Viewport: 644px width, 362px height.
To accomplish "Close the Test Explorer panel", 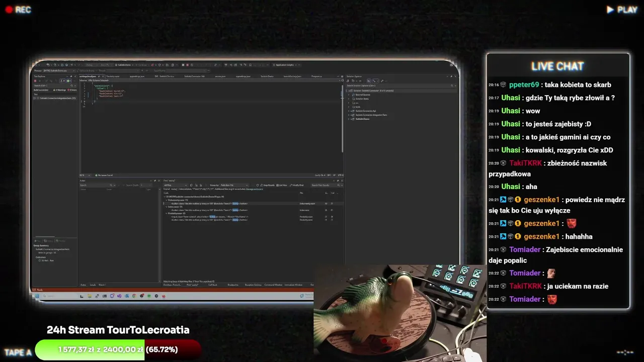I will 75,76.
